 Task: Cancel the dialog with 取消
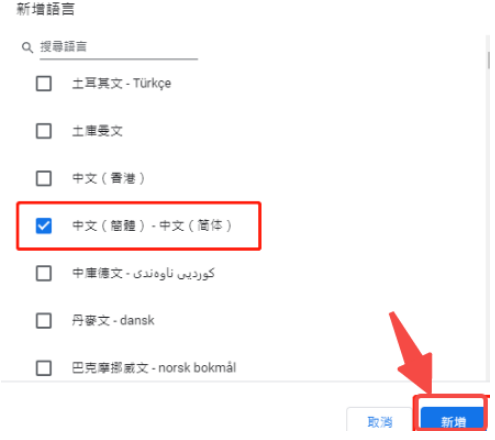(380, 419)
